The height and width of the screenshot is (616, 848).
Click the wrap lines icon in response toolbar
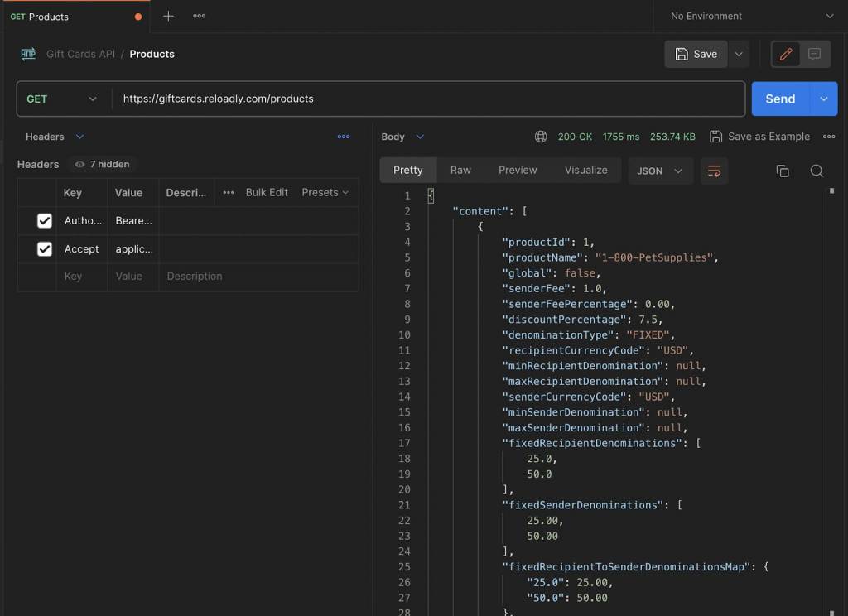[714, 171]
